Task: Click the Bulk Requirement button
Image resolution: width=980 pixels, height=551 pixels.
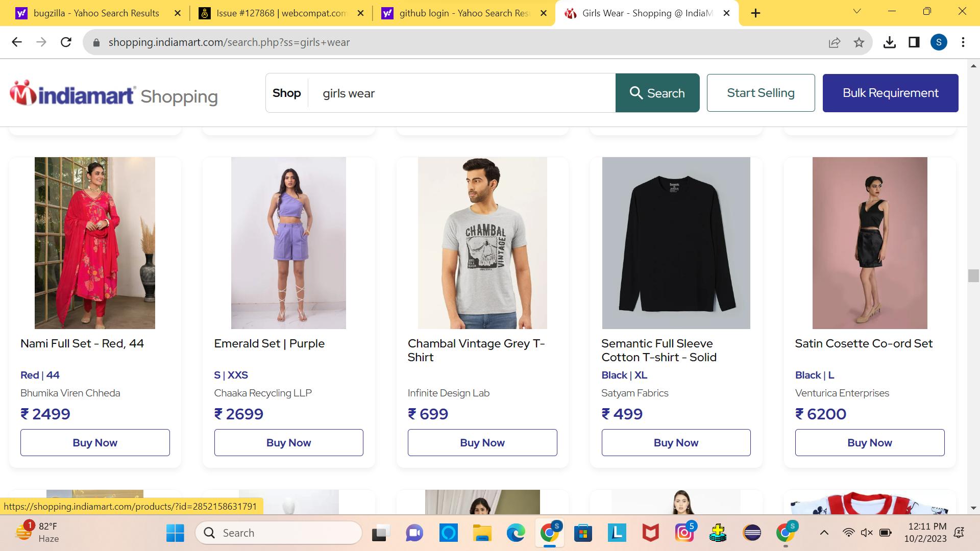Action: coord(890,93)
